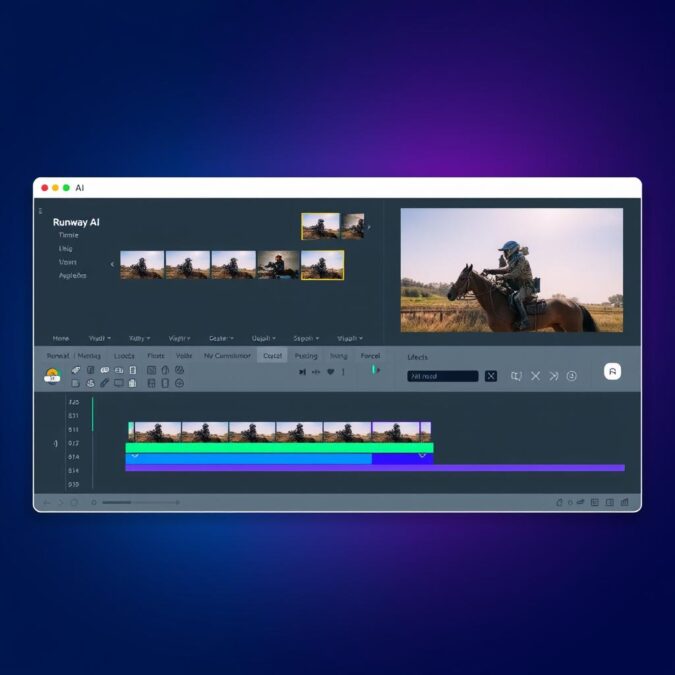The width and height of the screenshot is (675, 675).
Task: Click the book icon in the effects panel
Action: [516, 376]
